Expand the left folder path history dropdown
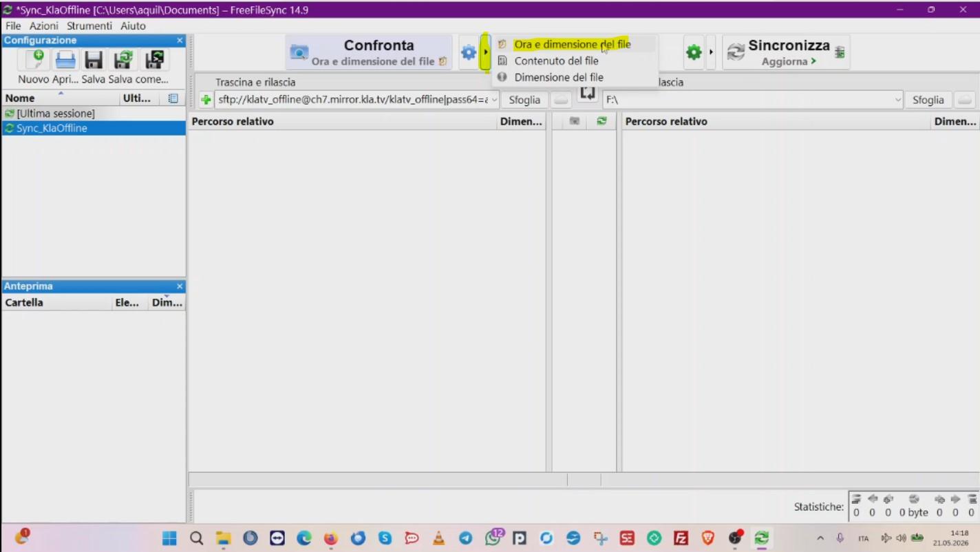This screenshot has height=552, width=980. point(494,100)
